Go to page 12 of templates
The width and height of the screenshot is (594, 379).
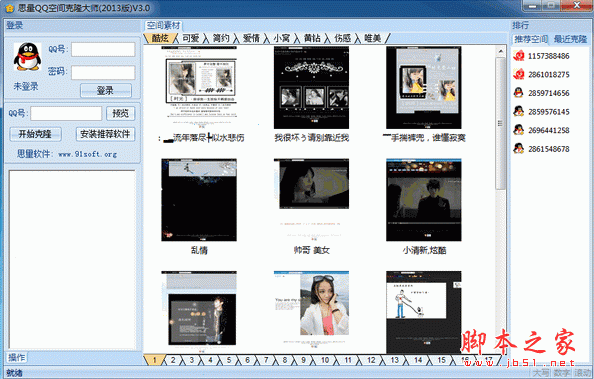(371, 360)
